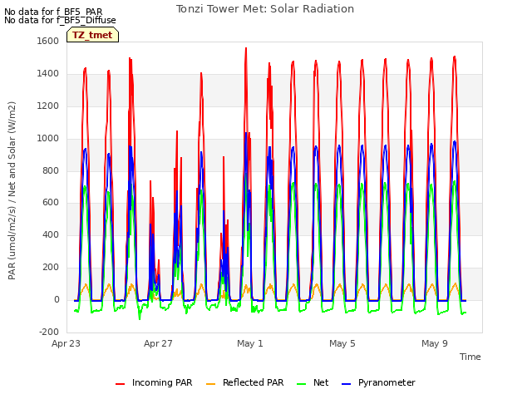532x399 pixels.
Task: Click the -200 y-axis tick label
Action: (49, 332)
